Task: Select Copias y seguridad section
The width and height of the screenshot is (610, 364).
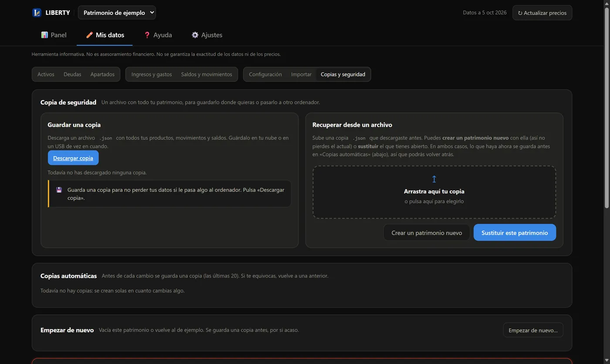Action: [x=343, y=74]
